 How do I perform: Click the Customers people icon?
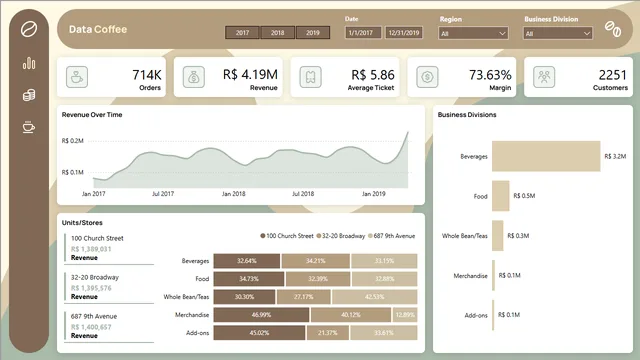pyautogui.click(x=544, y=77)
